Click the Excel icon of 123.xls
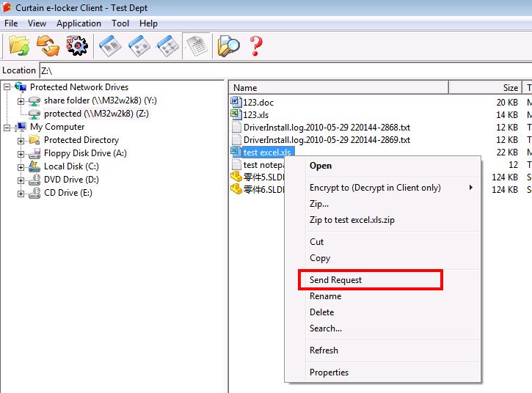This screenshot has height=393, width=532. 236,114
